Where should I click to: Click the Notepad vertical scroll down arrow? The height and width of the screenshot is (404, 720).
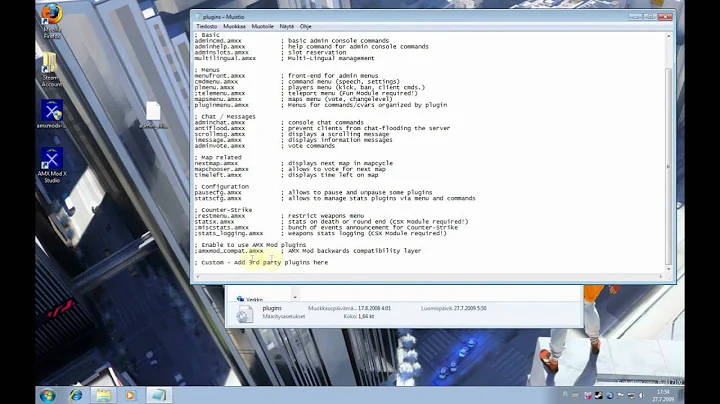pyautogui.click(x=669, y=269)
